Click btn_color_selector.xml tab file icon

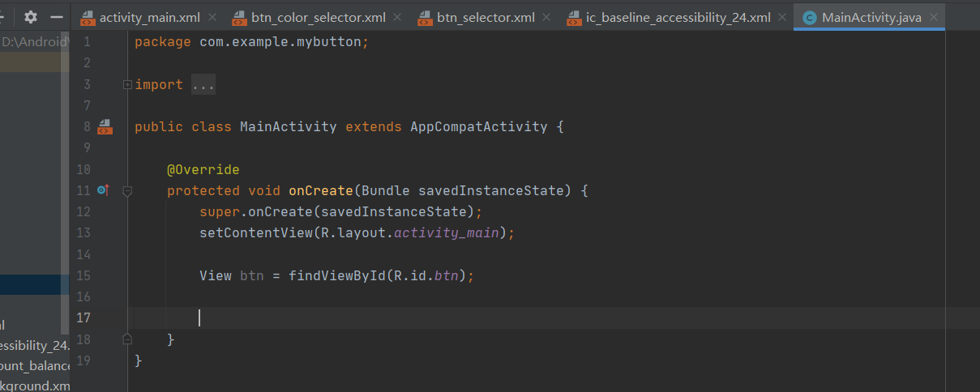(x=238, y=17)
